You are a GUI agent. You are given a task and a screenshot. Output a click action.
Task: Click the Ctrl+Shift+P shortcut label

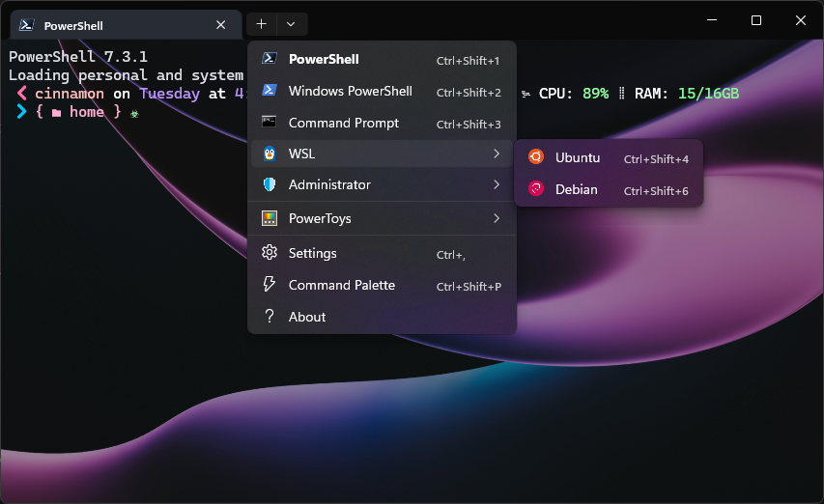coord(469,287)
